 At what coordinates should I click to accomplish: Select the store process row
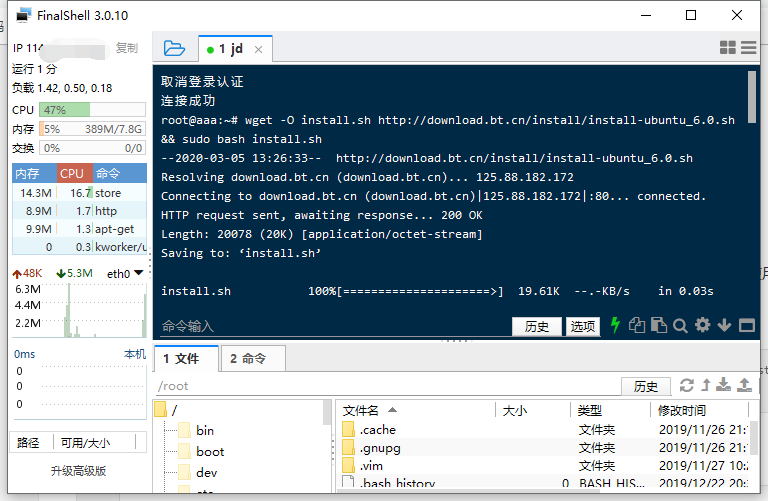(x=79, y=193)
